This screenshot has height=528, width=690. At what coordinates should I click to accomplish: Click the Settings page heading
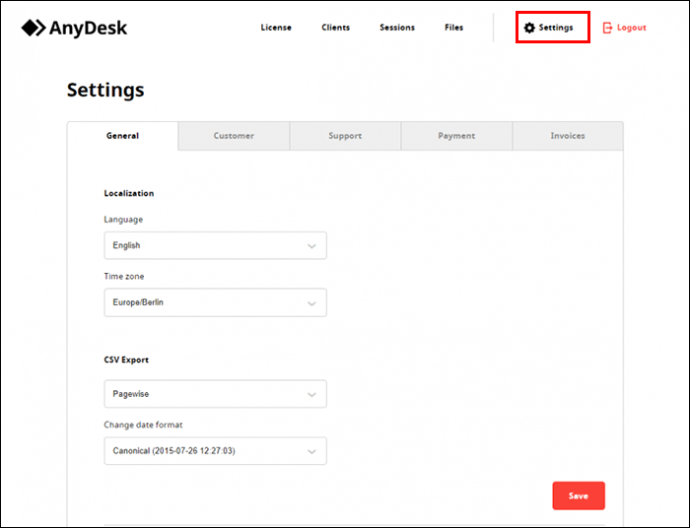pos(106,90)
